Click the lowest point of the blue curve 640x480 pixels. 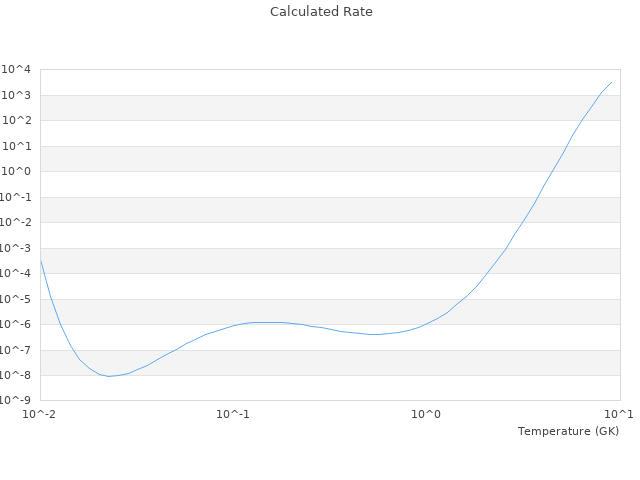click(x=109, y=376)
